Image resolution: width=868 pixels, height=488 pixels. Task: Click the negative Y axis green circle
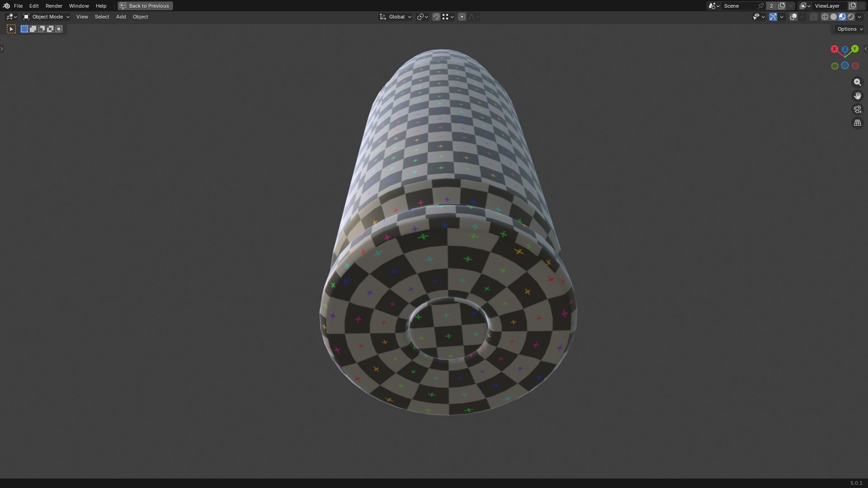click(835, 66)
